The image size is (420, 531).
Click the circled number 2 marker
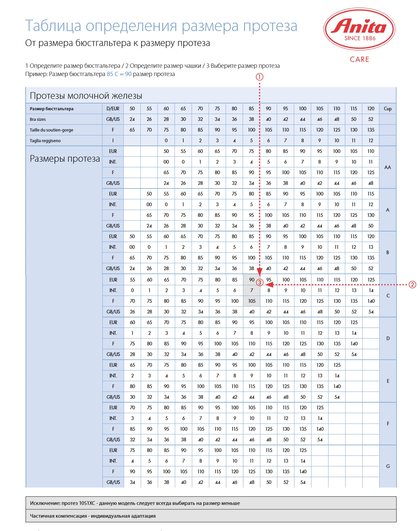pos(412,285)
